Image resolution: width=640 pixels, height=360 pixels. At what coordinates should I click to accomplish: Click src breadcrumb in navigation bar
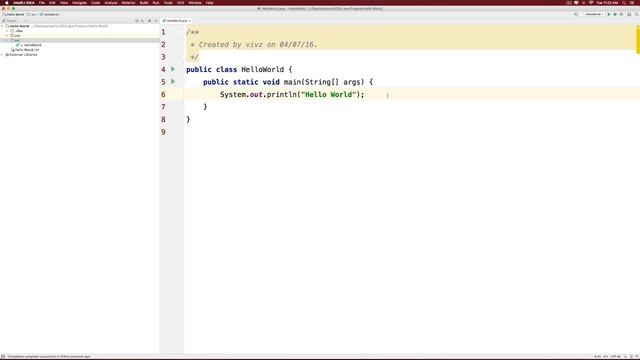[x=32, y=14]
